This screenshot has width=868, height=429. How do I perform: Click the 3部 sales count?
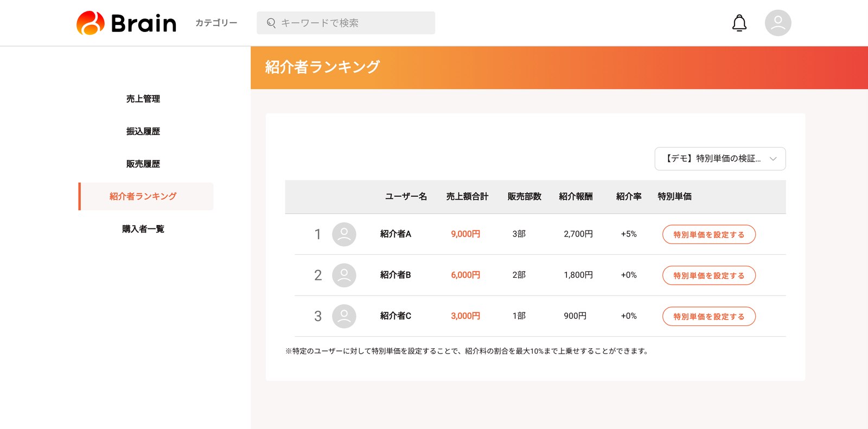pos(519,234)
